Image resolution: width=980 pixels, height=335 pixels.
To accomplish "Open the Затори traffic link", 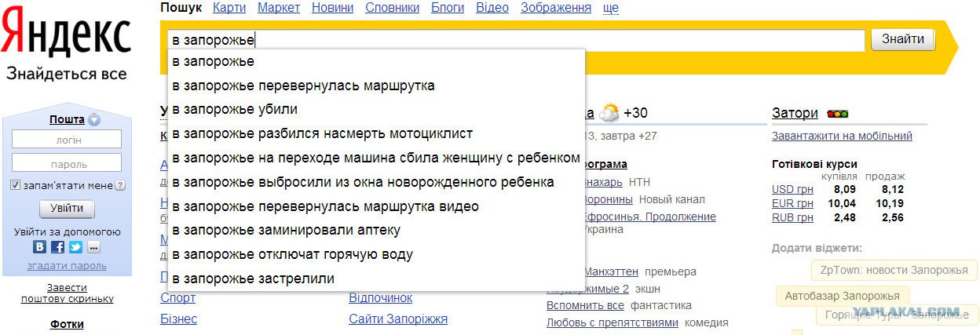I will pos(795,113).
